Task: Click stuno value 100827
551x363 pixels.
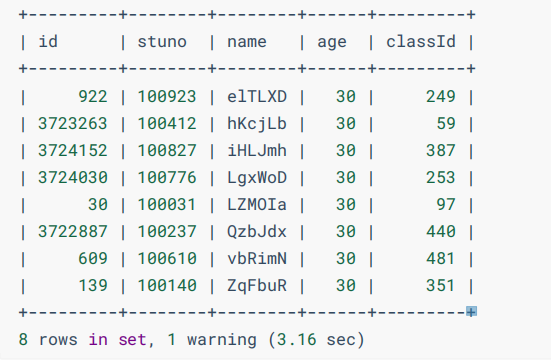Action: [167, 150]
